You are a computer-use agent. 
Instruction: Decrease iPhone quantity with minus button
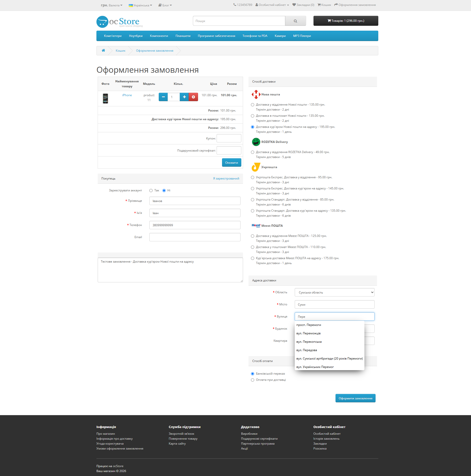[x=163, y=97]
